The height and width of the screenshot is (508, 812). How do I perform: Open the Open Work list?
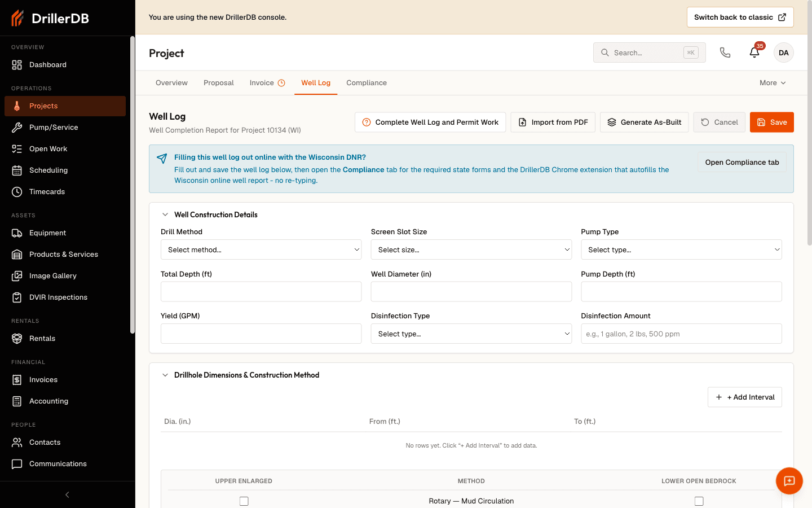(x=65, y=149)
